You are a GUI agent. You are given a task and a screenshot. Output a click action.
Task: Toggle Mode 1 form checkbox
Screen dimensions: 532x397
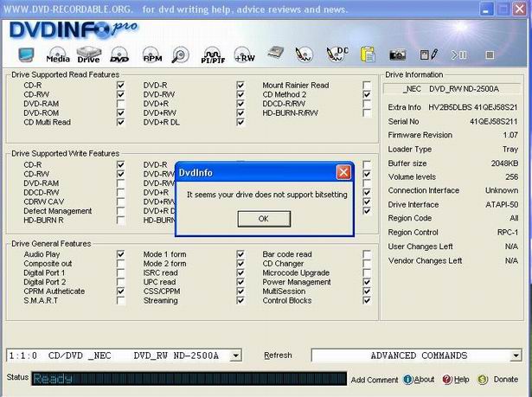coord(240,253)
